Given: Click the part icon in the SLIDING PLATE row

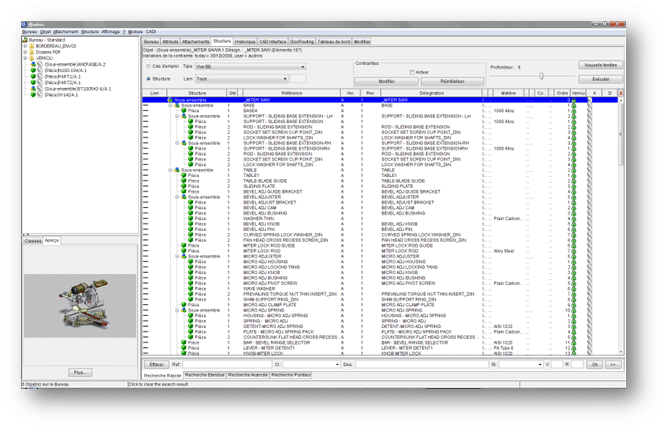Looking at the screenshot, I should click(x=184, y=186).
